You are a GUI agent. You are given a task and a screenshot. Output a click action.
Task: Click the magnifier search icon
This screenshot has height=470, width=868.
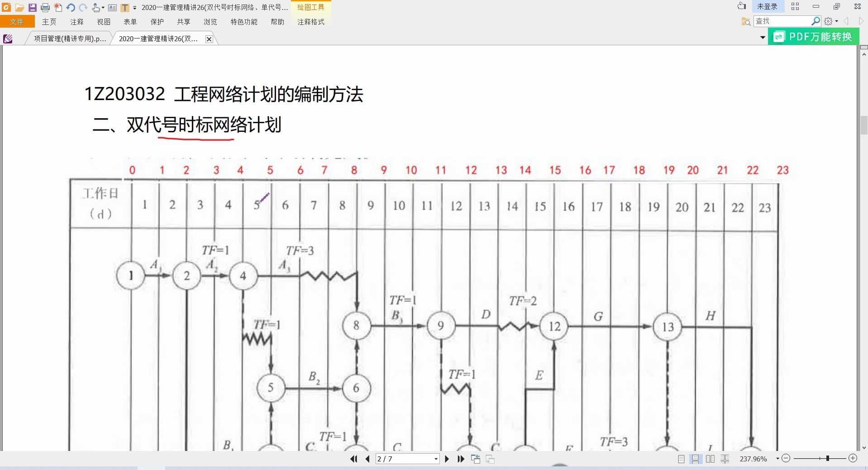(x=816, y=21)
